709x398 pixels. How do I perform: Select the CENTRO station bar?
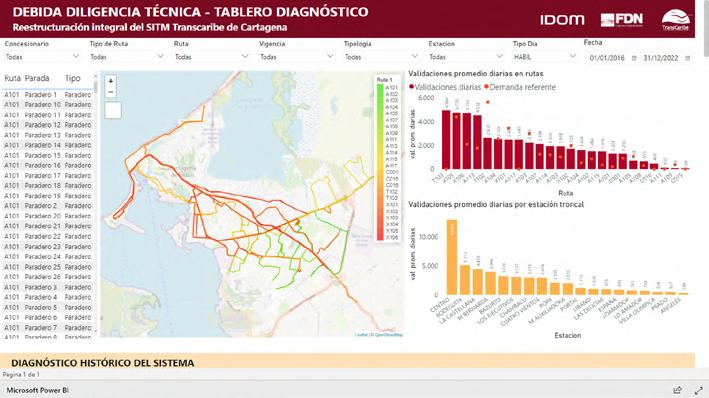point(452,257)
